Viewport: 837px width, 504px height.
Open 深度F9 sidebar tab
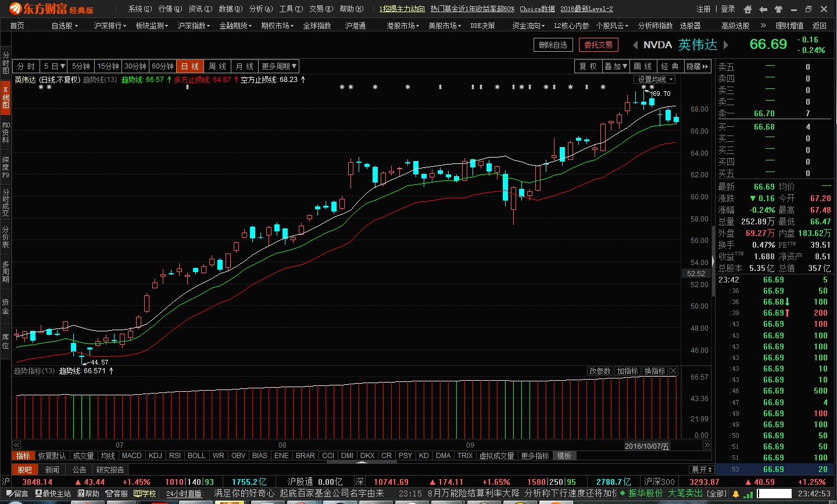coord(6,167)
